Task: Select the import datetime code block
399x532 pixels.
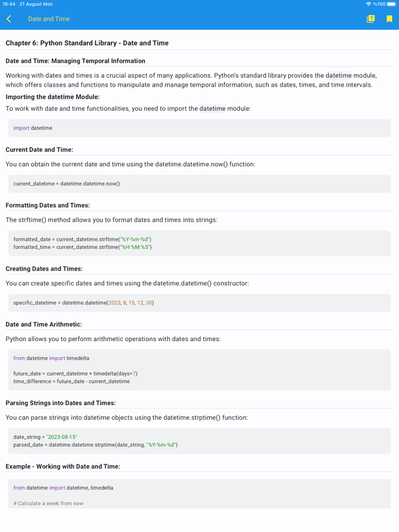Action: pyautogui.click(x=199, y=128)
